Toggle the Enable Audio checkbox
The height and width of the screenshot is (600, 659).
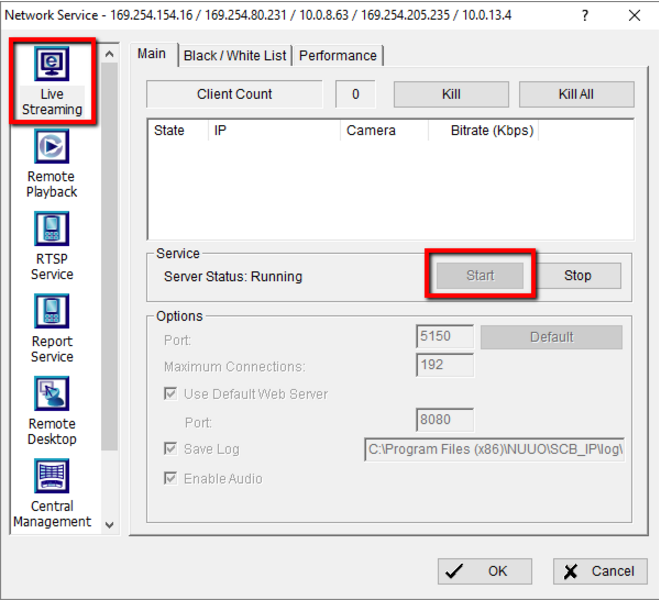click(x=170, y=479)
